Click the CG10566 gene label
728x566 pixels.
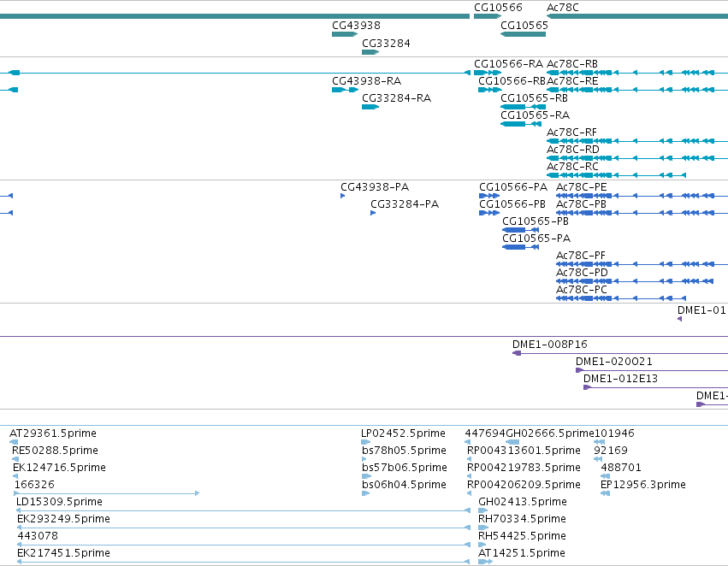click(498, 8)
